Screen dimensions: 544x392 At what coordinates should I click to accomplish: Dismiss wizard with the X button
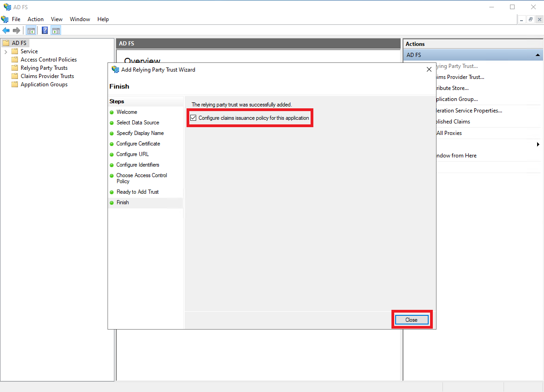429,70
